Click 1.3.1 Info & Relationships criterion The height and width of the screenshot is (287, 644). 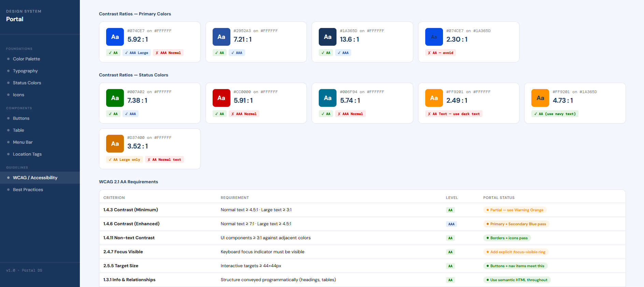pos(129,280)
